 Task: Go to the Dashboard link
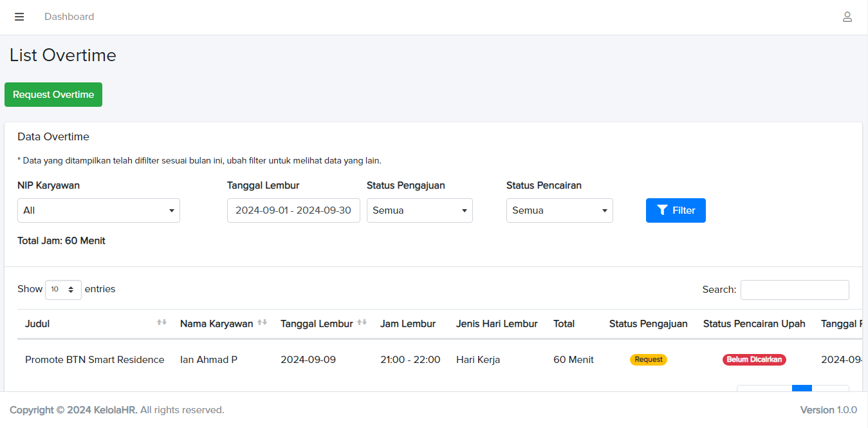pyautogui.click(x=69, y=17)
